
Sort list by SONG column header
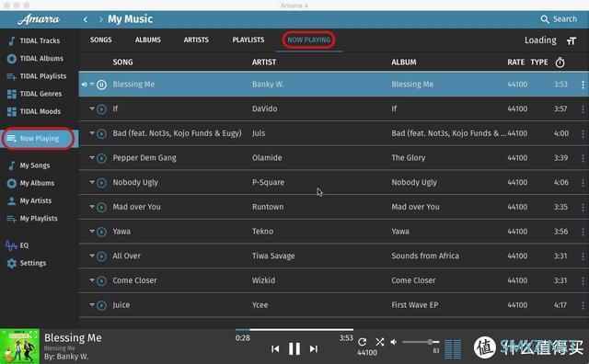pos(122,63)
